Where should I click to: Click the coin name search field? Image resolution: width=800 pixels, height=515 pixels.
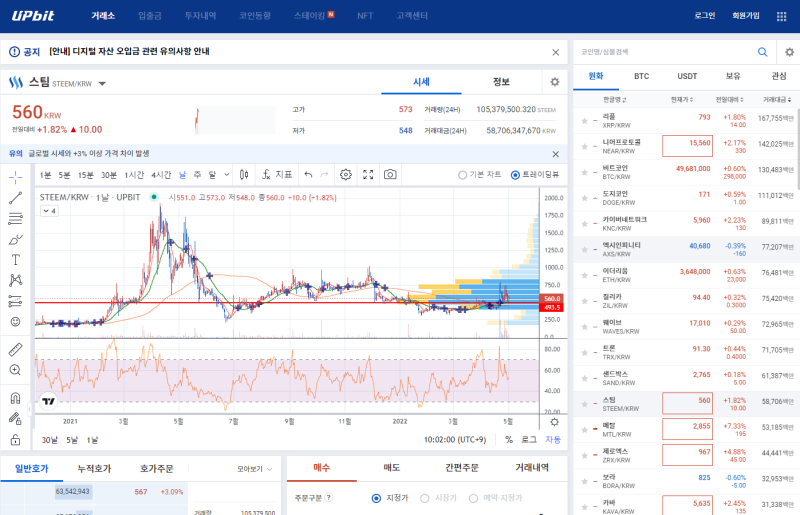(x=666, y=52)
